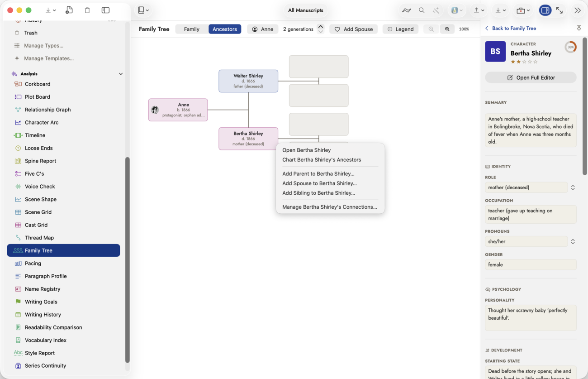Click the Open Full Editor button
Viewport: 588px width, 379px height.
(x=531, y=77)
